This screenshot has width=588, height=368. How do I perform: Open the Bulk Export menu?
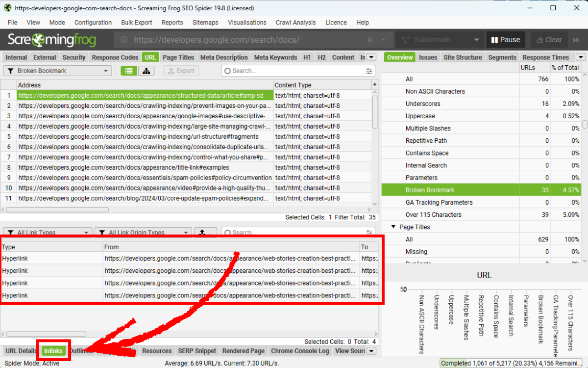136,23
